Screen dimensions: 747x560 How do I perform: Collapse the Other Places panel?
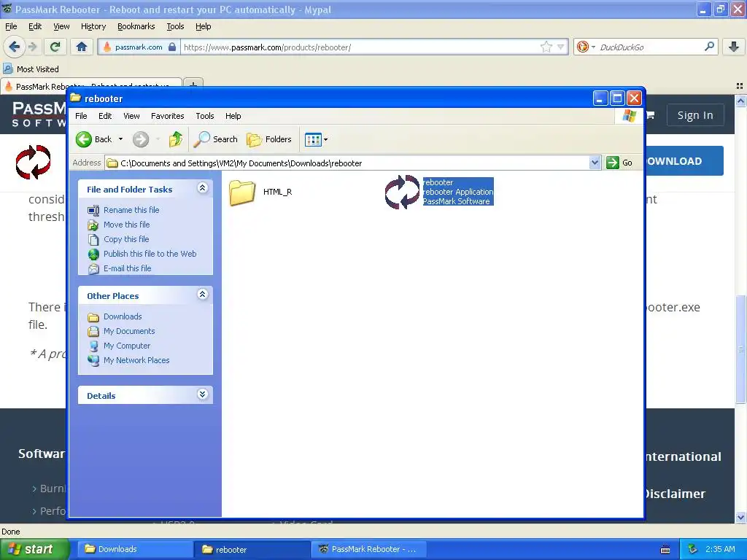203,295
